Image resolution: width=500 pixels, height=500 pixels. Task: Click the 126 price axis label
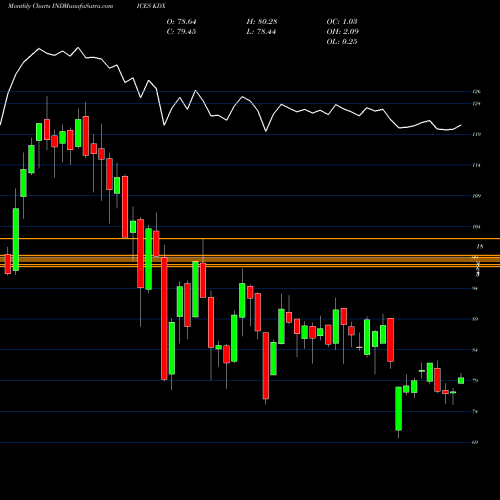click(x=476, y=91)
